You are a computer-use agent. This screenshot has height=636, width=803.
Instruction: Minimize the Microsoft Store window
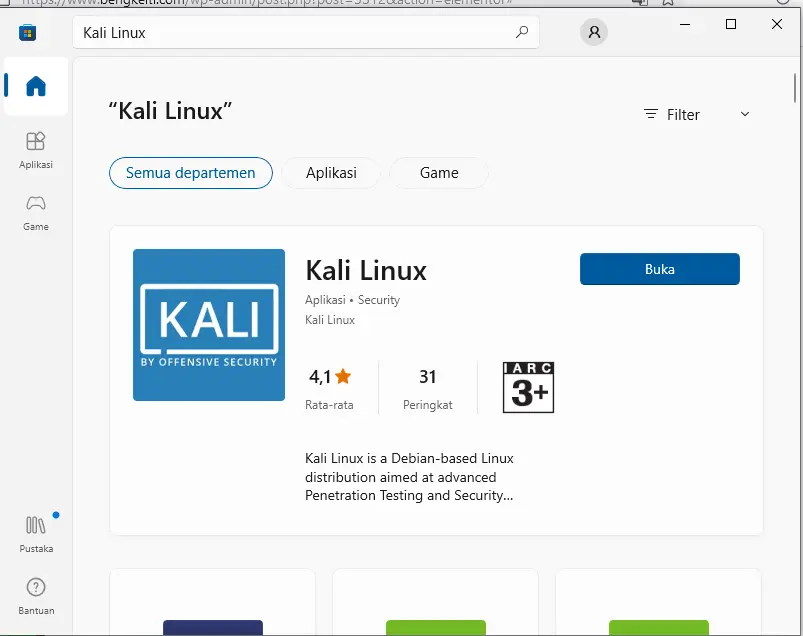point(685,24)
